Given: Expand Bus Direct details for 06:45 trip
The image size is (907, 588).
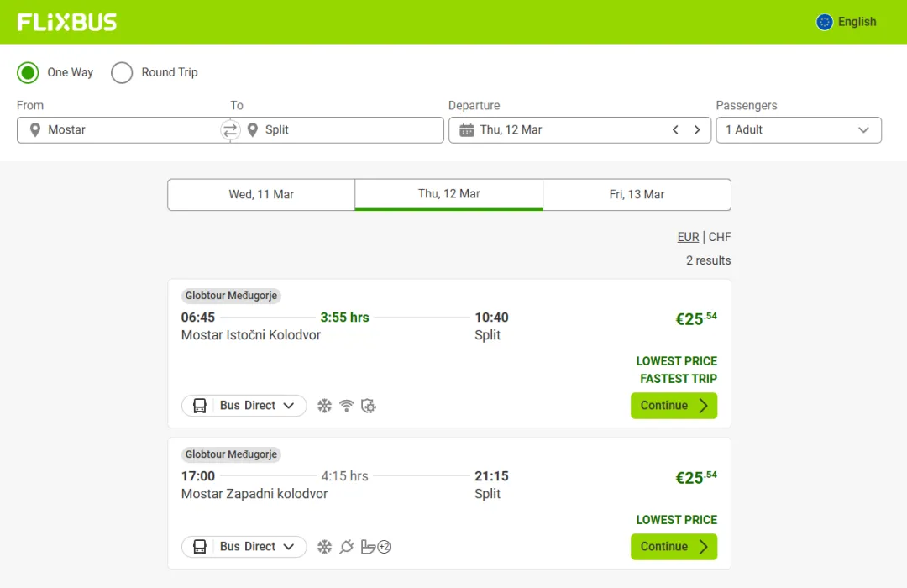Looking at the screenshot, I should coord(244,406).
